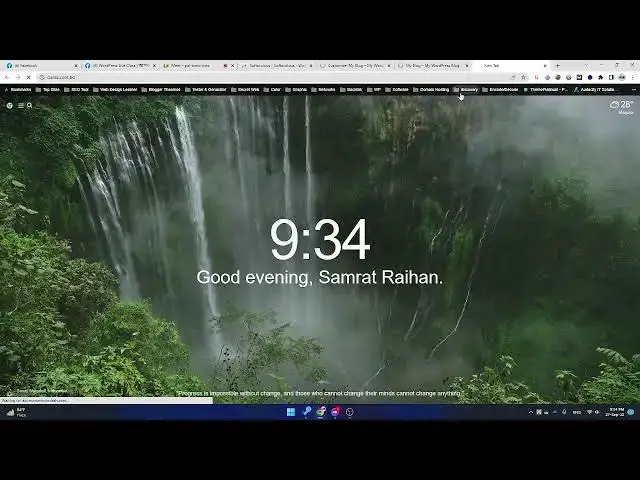The image size is (640, 480).
Task: Open the purple taskbar app with notification badge
Action: (335, 412)
